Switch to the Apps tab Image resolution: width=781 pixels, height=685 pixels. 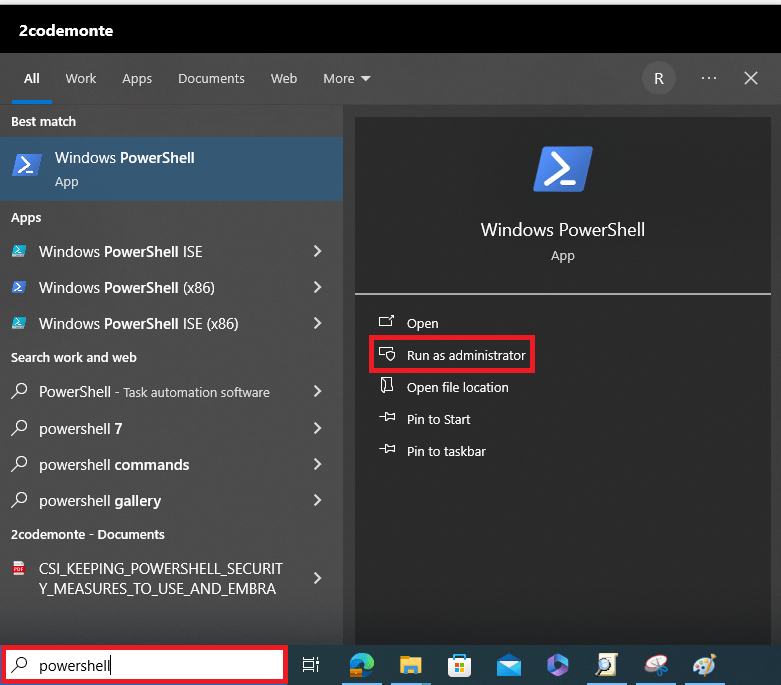click(x=137, y=78)
